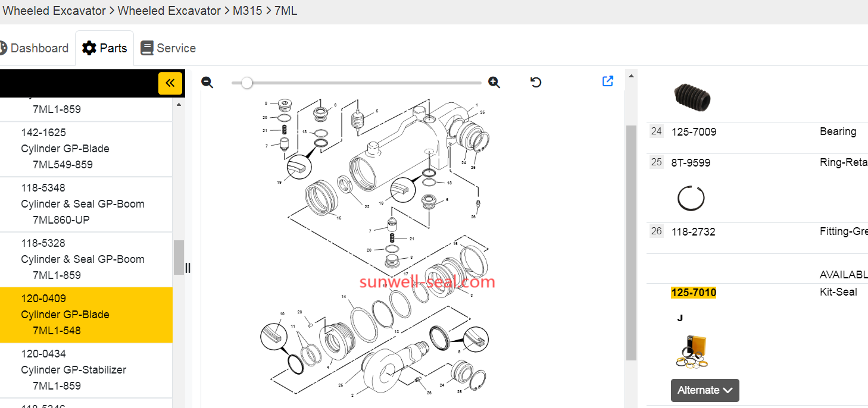Click the zoom in magnifier icon
Viewport: 868px width, 408px height.
coord(494,83)
